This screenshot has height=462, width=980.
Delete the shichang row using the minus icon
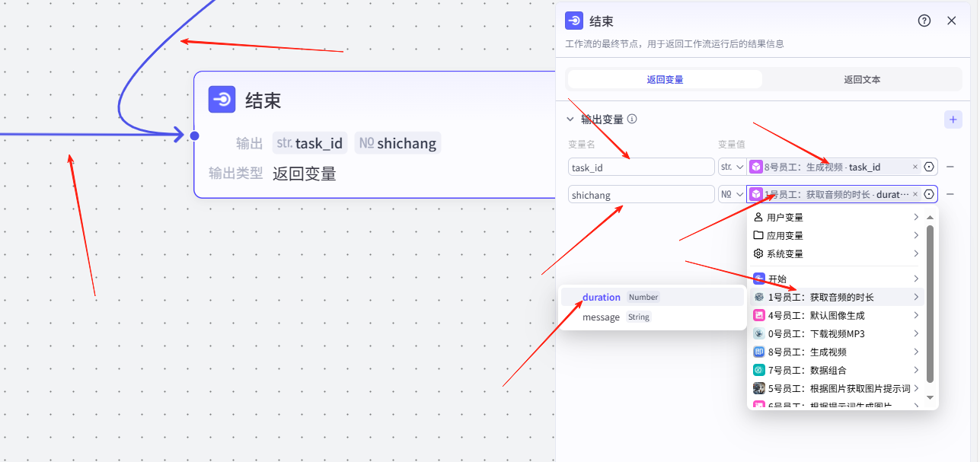tap(950, 194)
